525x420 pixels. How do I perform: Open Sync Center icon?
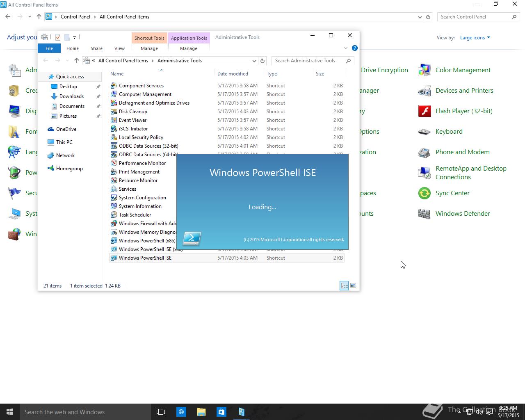pyautogui.click(x=424, y=193)
